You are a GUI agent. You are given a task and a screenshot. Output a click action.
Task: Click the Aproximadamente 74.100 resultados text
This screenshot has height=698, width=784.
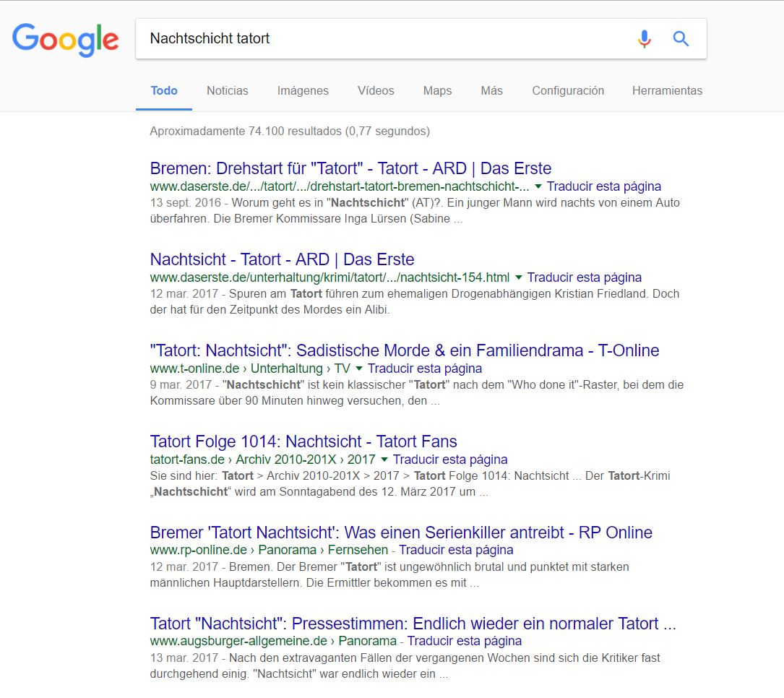290,132
